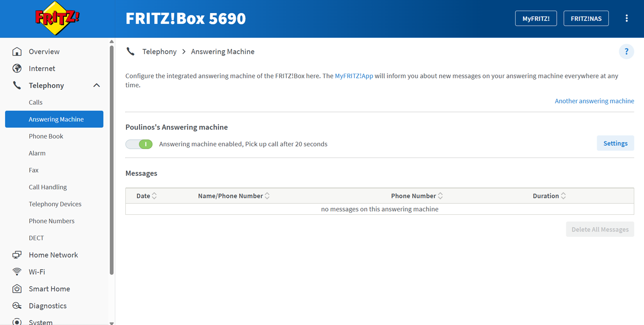Image resolution: width=644 pixels, height=325 pixels.
Task: Open FRITZ!NAS from the header
Action: [x=586, y=18]
